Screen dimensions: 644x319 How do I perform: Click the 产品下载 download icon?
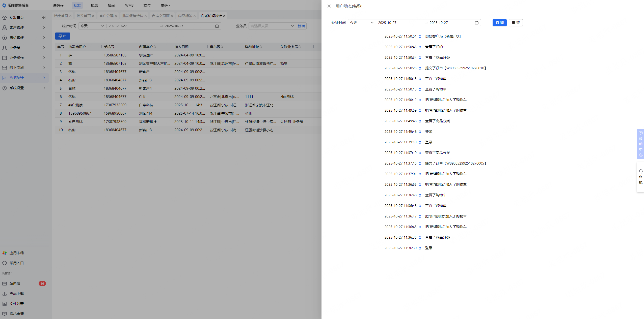pos(5,294)
